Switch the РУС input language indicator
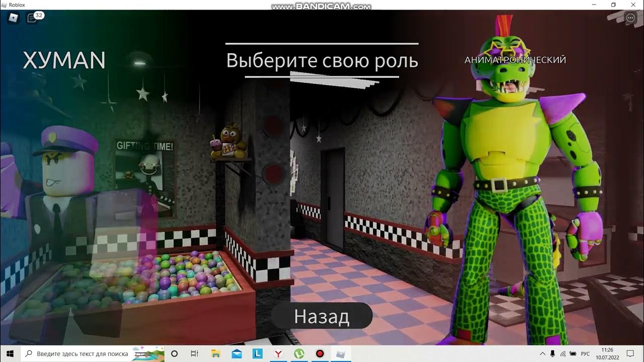This screenshot has width=644, height=362. (585, 353)
